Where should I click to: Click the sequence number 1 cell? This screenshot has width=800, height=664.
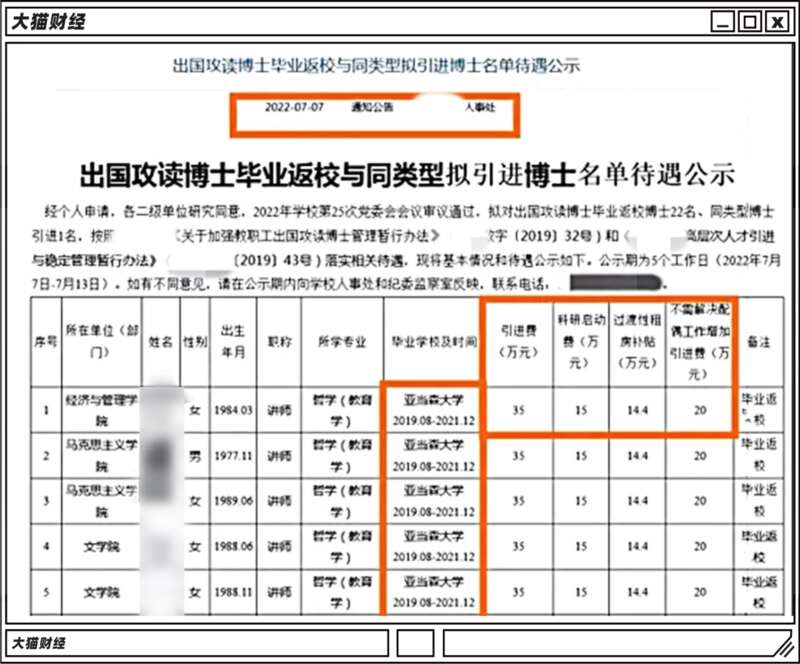[46, 410]
